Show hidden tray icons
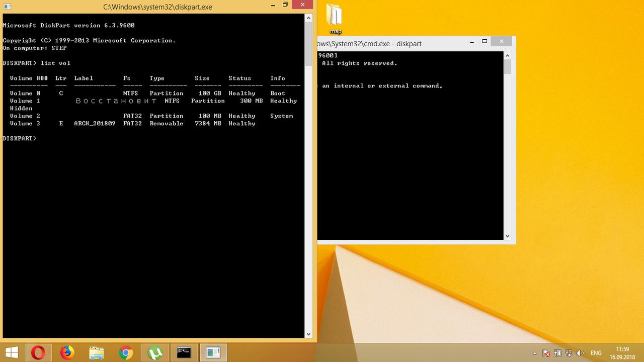 (x=534, y=353)
